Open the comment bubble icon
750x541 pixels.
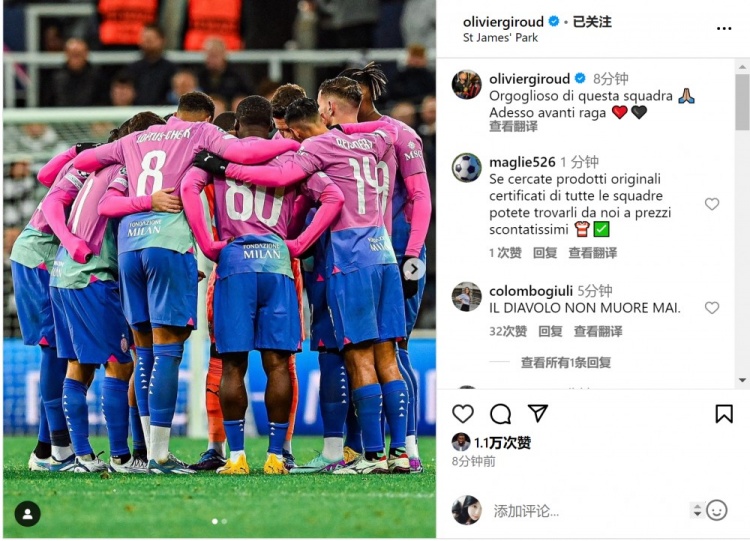pos(500,414)
